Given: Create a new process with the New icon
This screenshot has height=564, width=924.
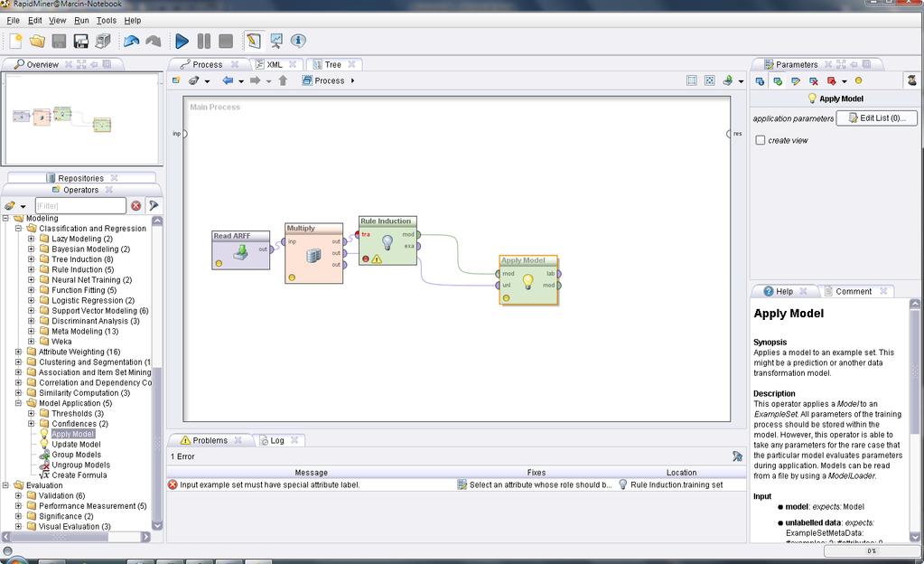Looking at the screenshot, I should [x=15, y=41].
